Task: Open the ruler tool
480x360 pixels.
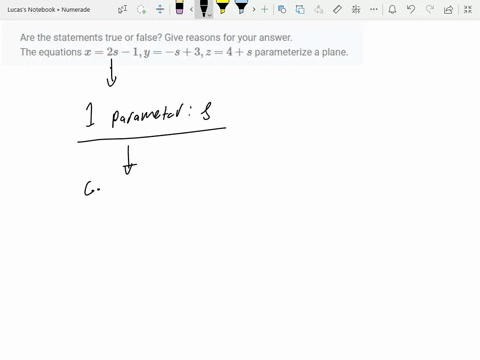Action: pos(337,9)
